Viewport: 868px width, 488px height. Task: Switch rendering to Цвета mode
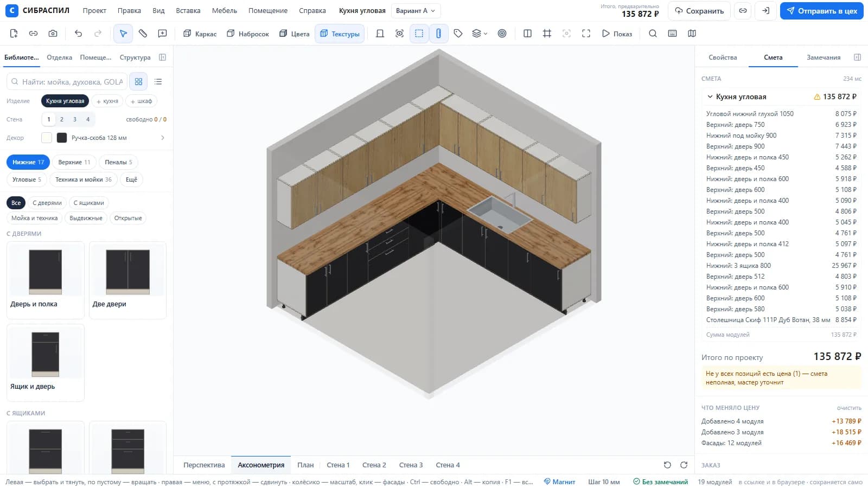294,34
